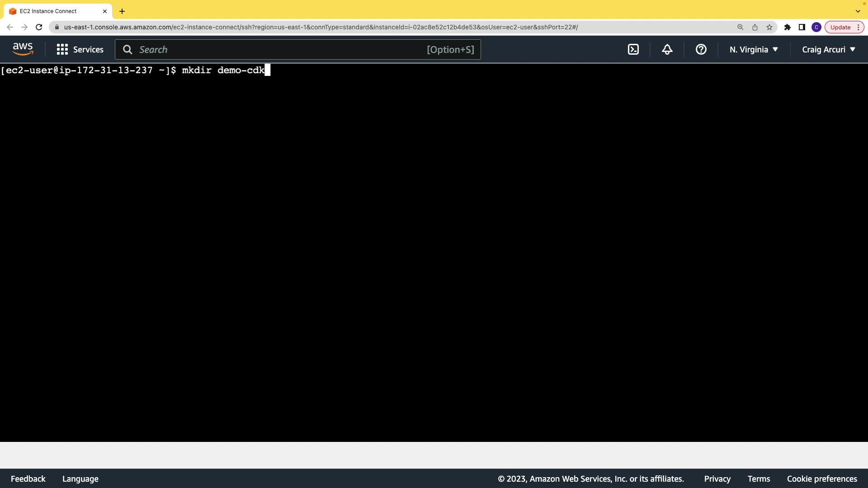Open AWS CloudShell icon
The height and width of the screenshot is (488, 868).
pos(633,50)
